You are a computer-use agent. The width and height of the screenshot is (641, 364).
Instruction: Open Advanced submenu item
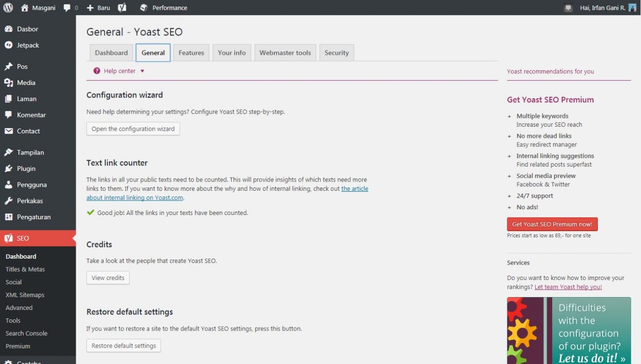(19, 308)
